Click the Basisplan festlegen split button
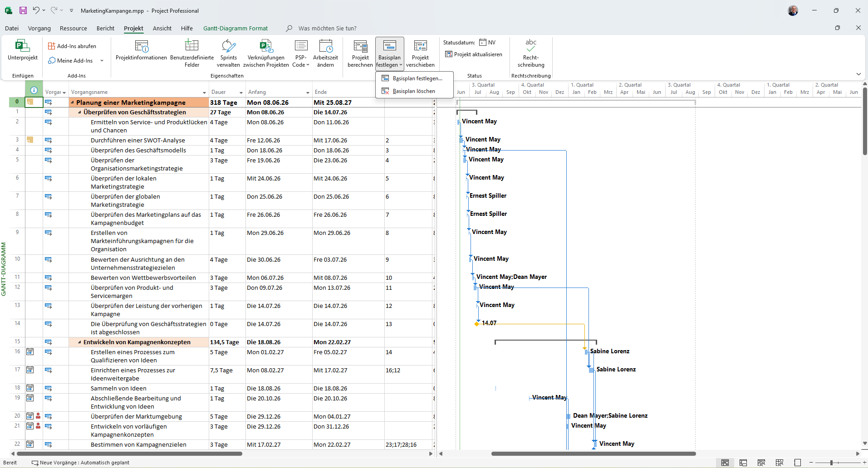Image resolution: width=868 pixels, height=468 pixels. (389, 53)
